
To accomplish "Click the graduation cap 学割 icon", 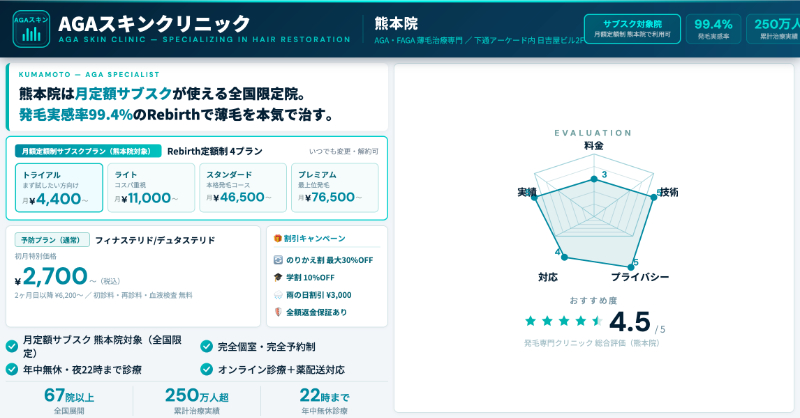I will coord(277,278).
